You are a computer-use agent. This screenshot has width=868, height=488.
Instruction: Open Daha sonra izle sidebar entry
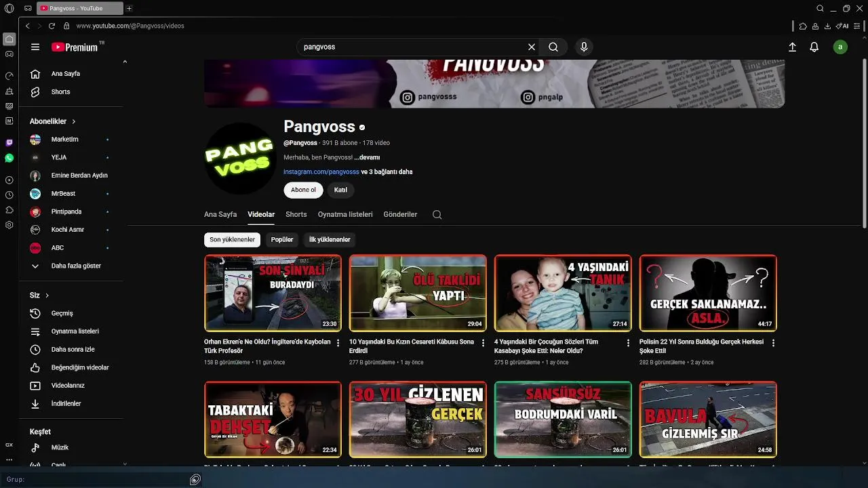click(x=73, y=349)
